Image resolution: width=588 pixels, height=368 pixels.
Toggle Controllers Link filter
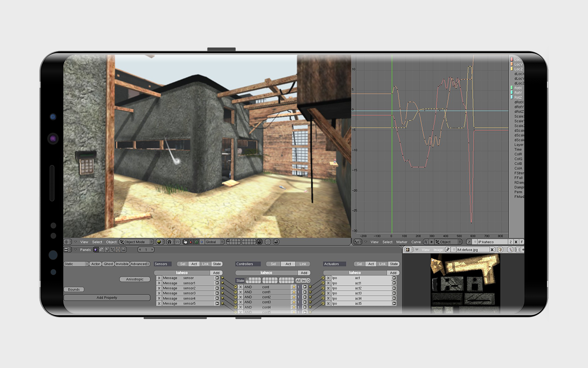pos(303,264)
